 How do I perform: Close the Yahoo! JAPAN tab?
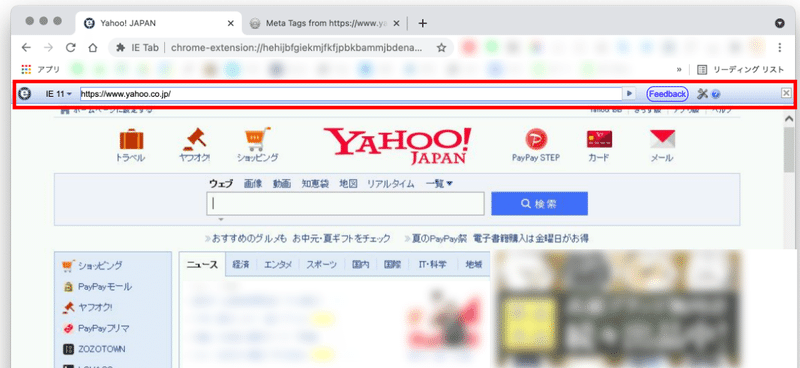coord(231,23)
